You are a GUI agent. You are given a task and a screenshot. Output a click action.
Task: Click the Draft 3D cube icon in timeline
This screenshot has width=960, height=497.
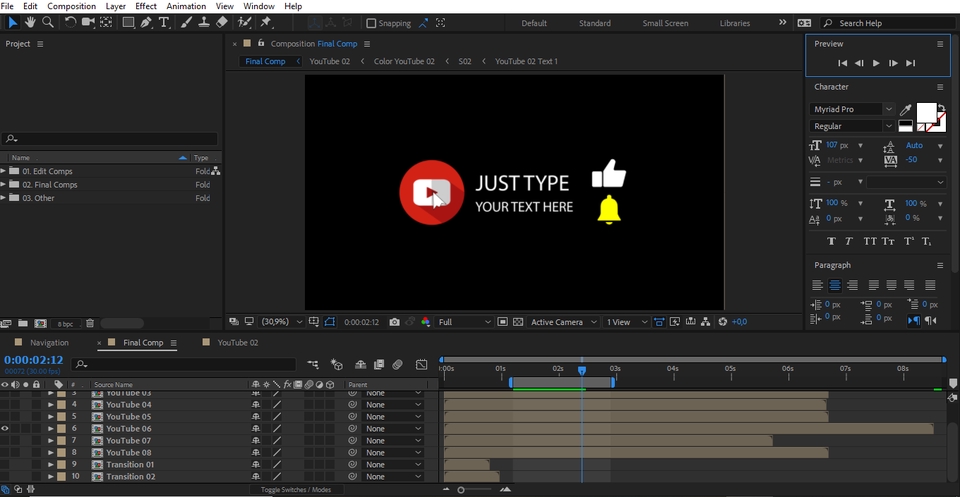click(x=336, y=364)
